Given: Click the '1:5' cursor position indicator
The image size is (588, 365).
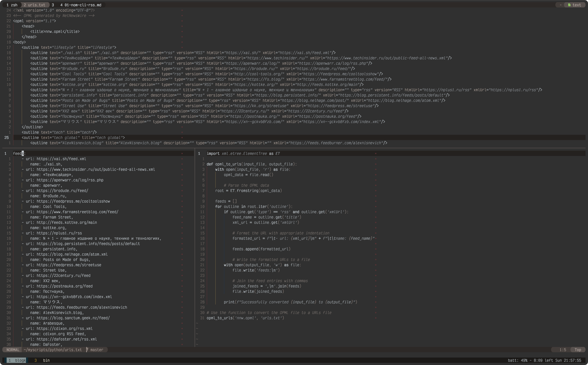Looking at the screenshot, I should tap(563, 350).
